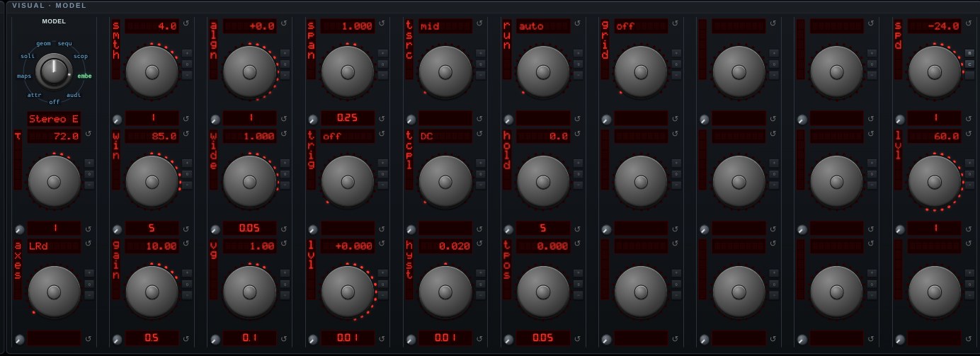Click the plus button beside the gain knob
This screenshot has height=356, width=980.
pos(187,273)
